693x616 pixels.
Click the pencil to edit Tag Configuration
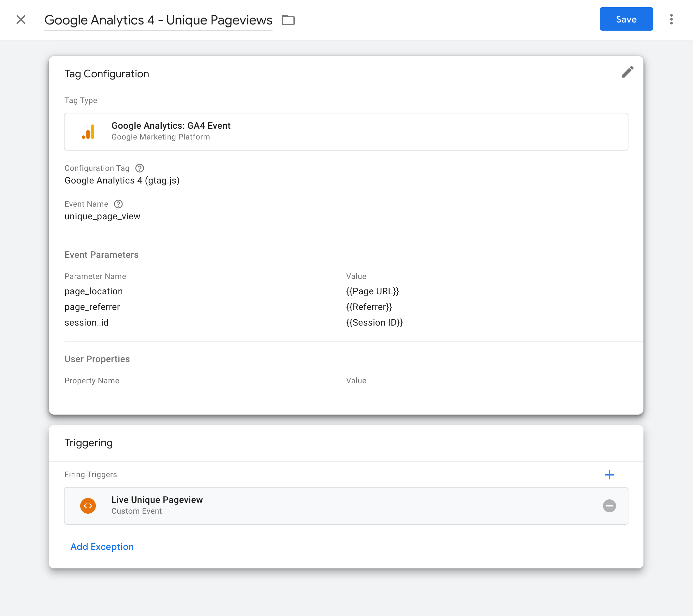(x=627, y=72)
